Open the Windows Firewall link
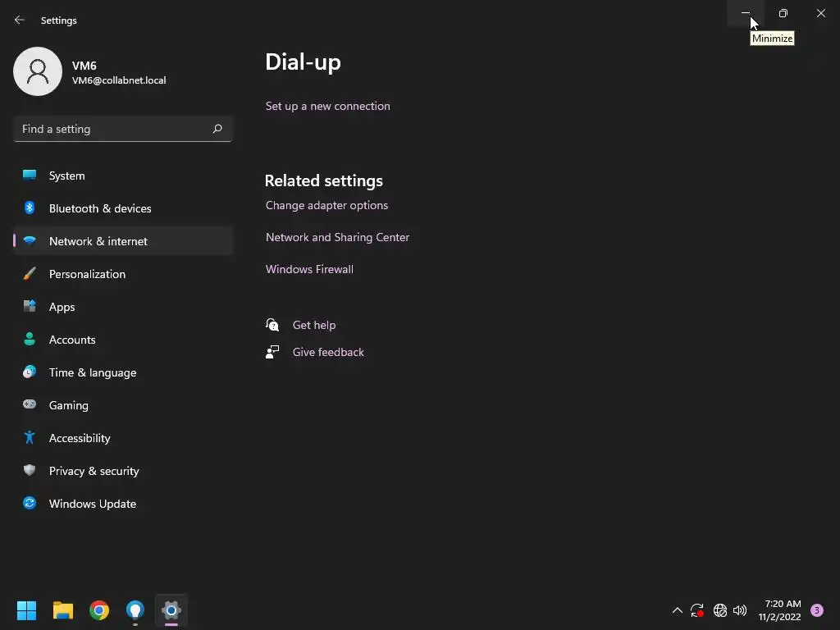 [309, 269]
